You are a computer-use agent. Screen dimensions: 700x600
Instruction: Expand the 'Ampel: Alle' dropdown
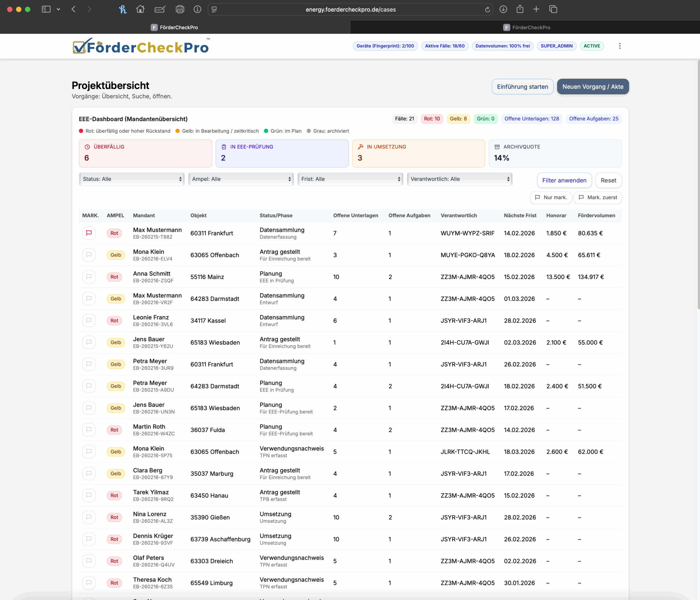click(x=241, y=179)
